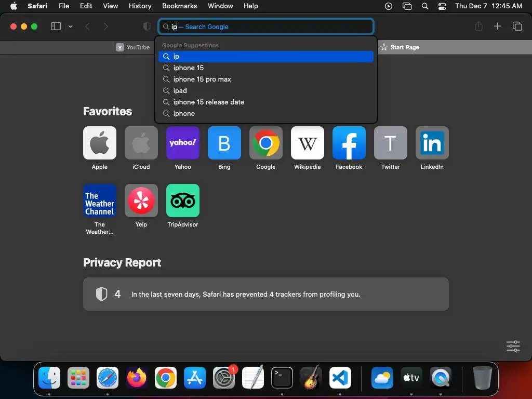The image size is (532, 399).
Task: Open Chrome from the Dock
Action: coord(166,378)
